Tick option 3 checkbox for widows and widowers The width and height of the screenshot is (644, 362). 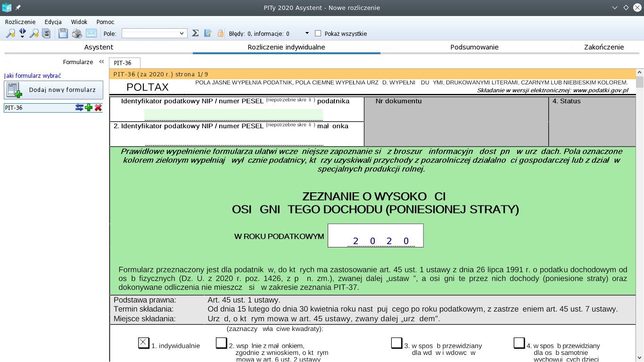click(396, 343)
